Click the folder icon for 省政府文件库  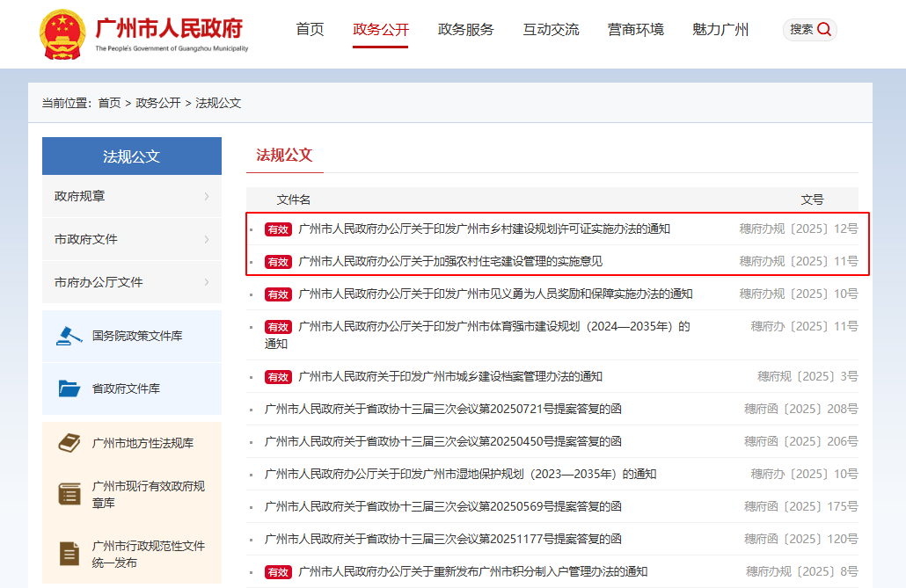[69, 388]
